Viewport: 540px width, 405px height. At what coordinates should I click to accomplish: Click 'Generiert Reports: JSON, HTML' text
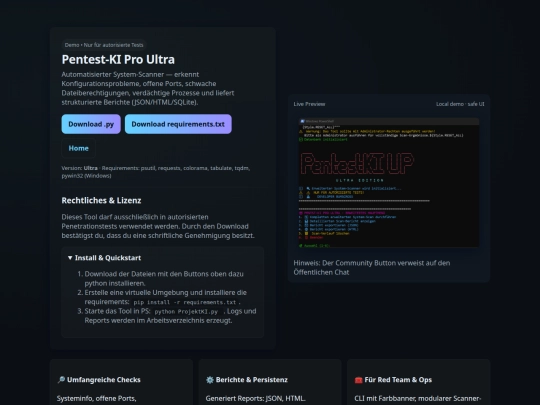(256, 398)
